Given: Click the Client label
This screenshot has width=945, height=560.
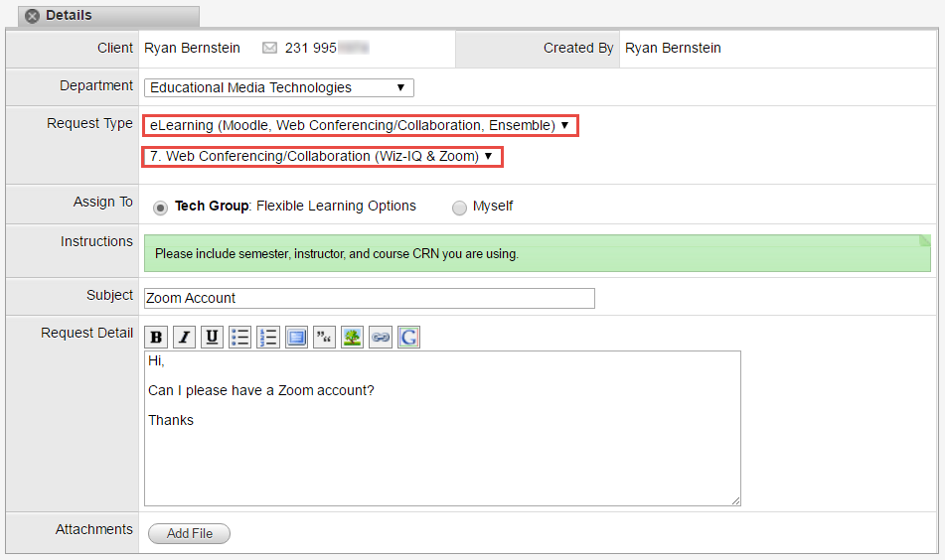Looking at the screenshot, I should (x=114, y=49).
